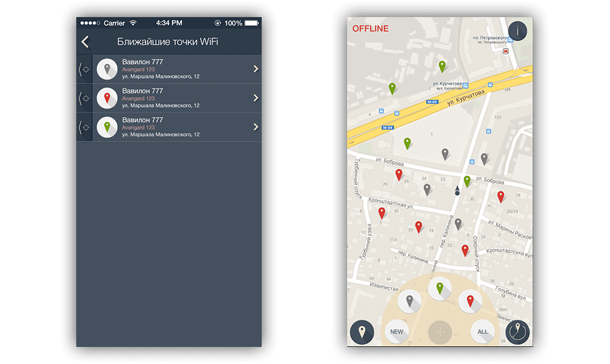The width and height of the screenshot is (610, 364).
Task: Open details chevron for the red-pin Вавилон 777 row
Action: coord(256,98)
